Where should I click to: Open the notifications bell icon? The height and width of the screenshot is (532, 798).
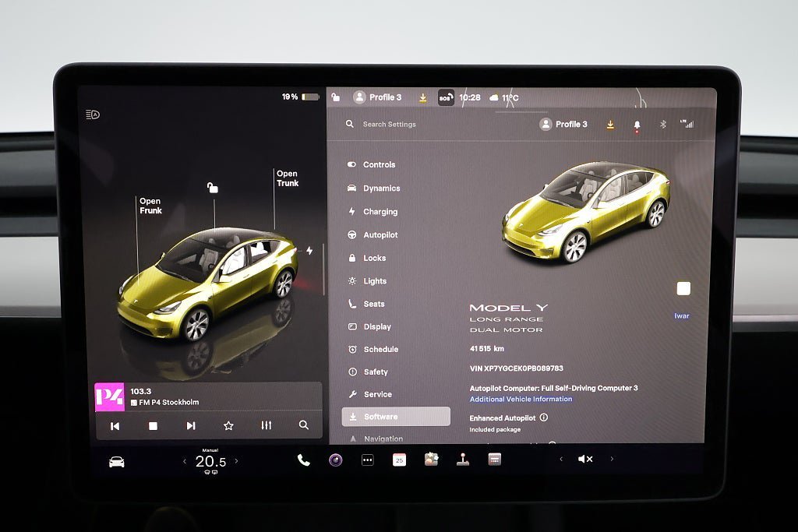(x=637, y=125)
